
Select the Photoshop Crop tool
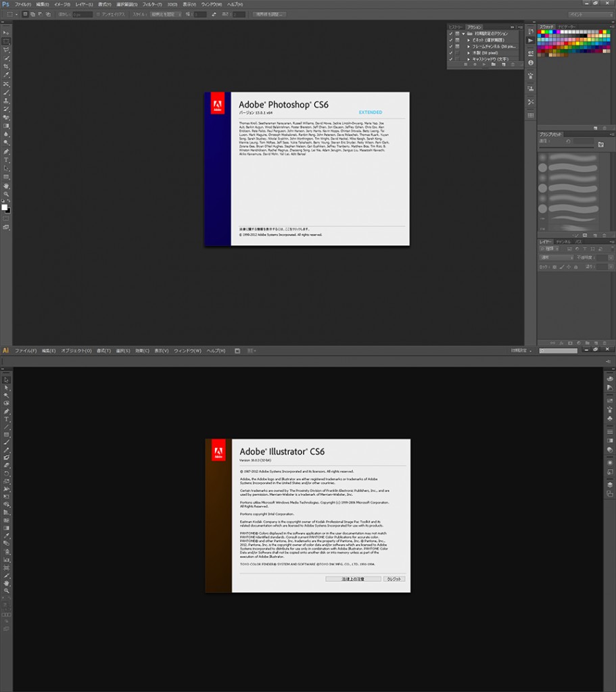pos(6,67)
